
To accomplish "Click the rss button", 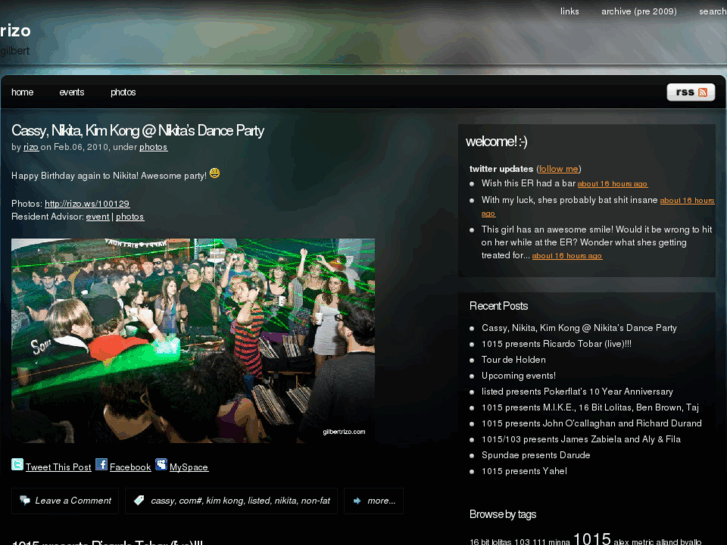I will click(691, 92).
